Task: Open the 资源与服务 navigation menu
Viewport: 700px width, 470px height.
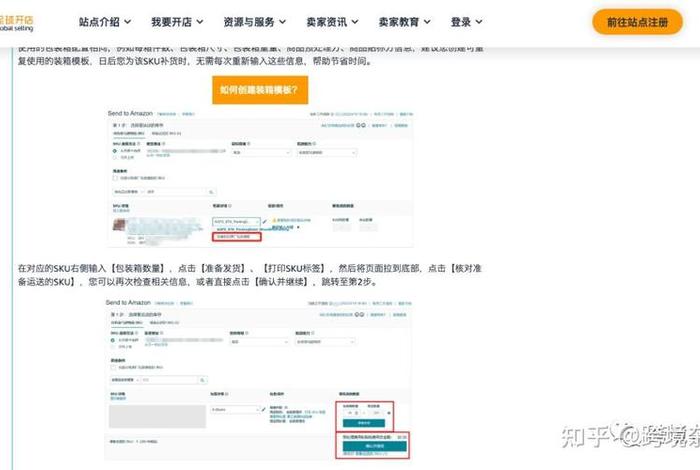Action: (x=254, y=22)
